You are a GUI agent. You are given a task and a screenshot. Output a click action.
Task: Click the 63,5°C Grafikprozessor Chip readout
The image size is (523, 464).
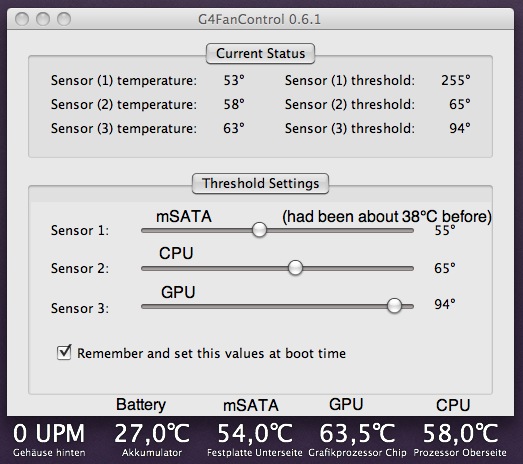[x=357, y=439]
